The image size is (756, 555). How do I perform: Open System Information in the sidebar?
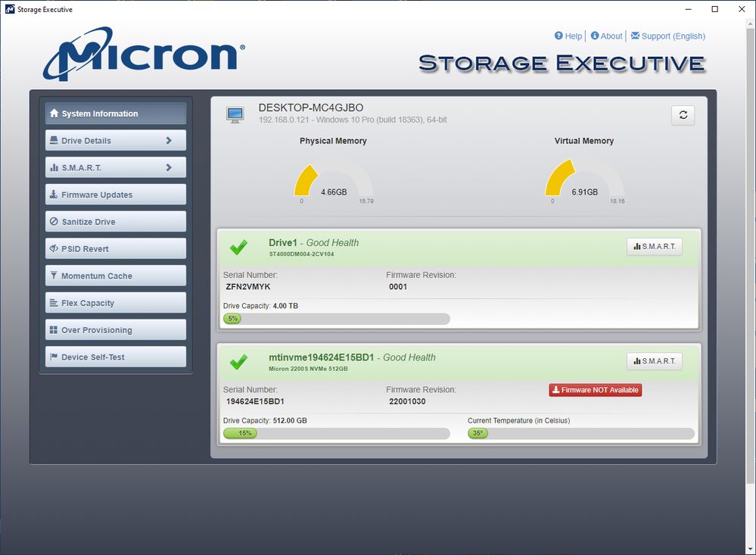point(116,114)
